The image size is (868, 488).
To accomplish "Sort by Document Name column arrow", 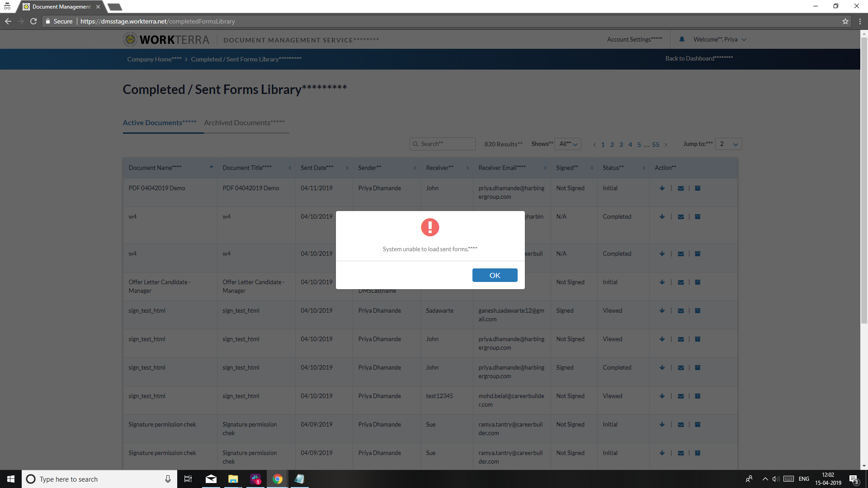I will point(211,167).
